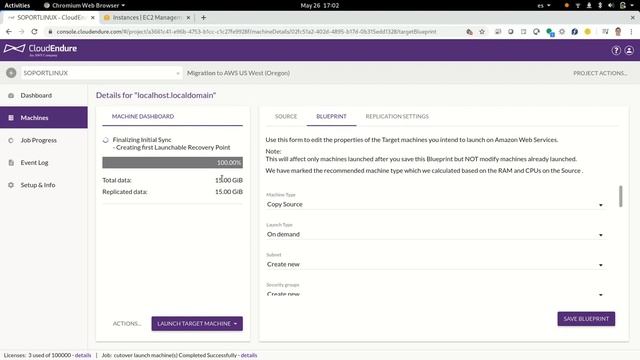640x360 pixels.
Task: Click the add project plus icon
Action: pos(11,73)
